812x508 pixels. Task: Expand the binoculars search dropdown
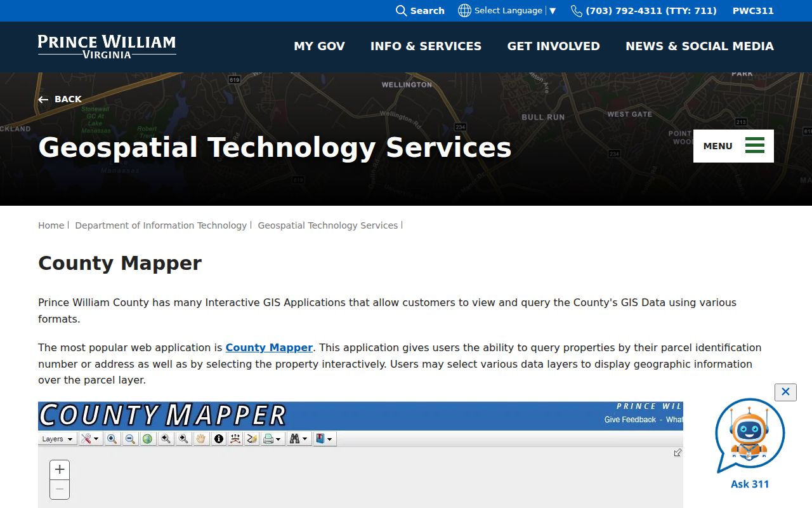[299, 439]
